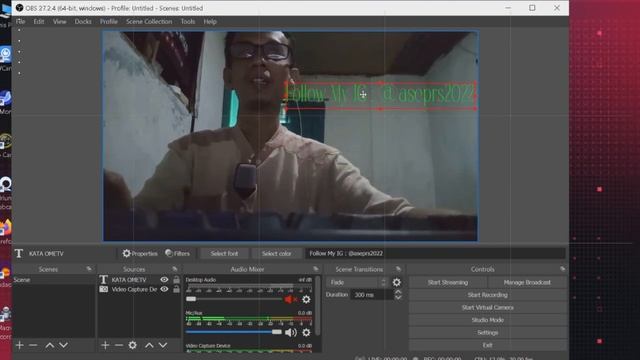Select the green Follow My IG text overlay in preview
The width and height of the screenshot is (640, 360).
380,95
